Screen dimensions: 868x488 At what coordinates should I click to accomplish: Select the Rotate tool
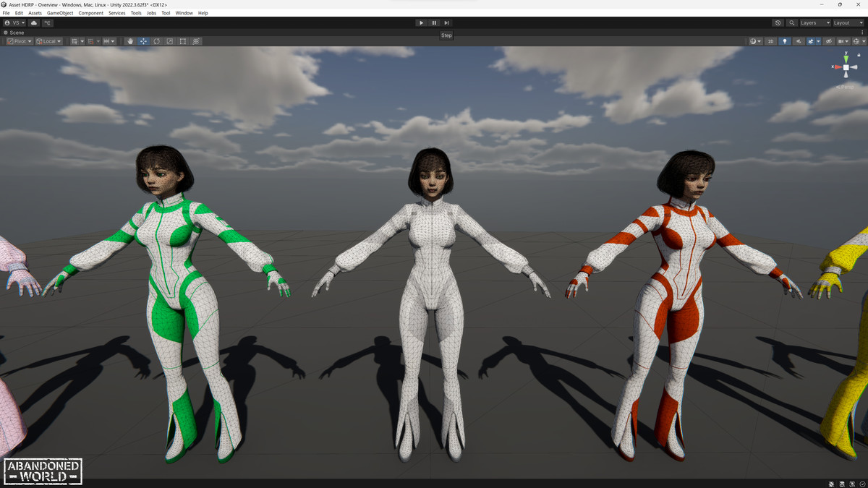click(156, 41)
